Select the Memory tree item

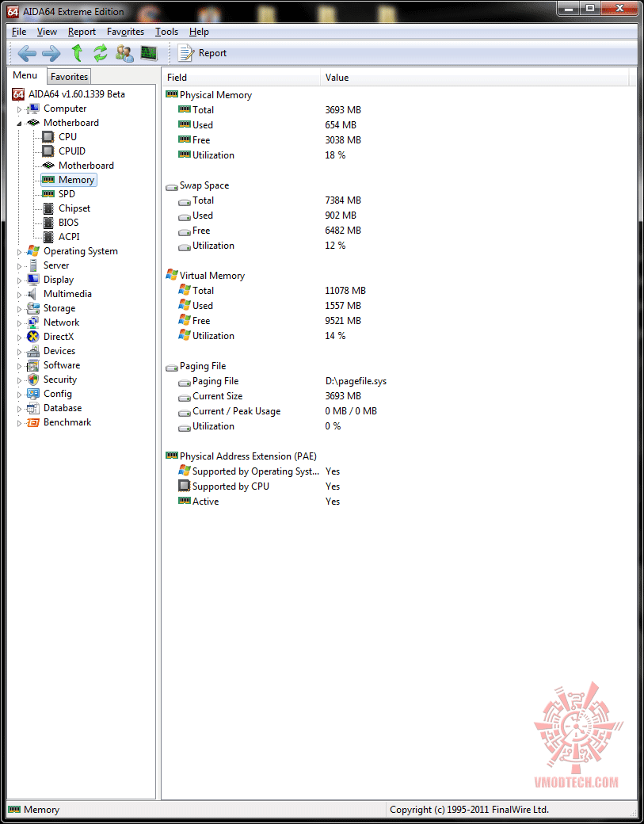[x=69, y=180]
